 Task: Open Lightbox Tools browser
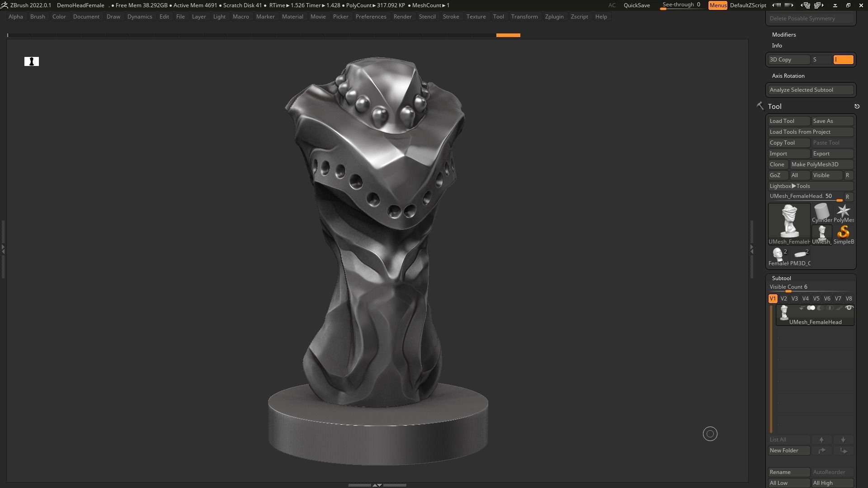click(x=811, y=186)
